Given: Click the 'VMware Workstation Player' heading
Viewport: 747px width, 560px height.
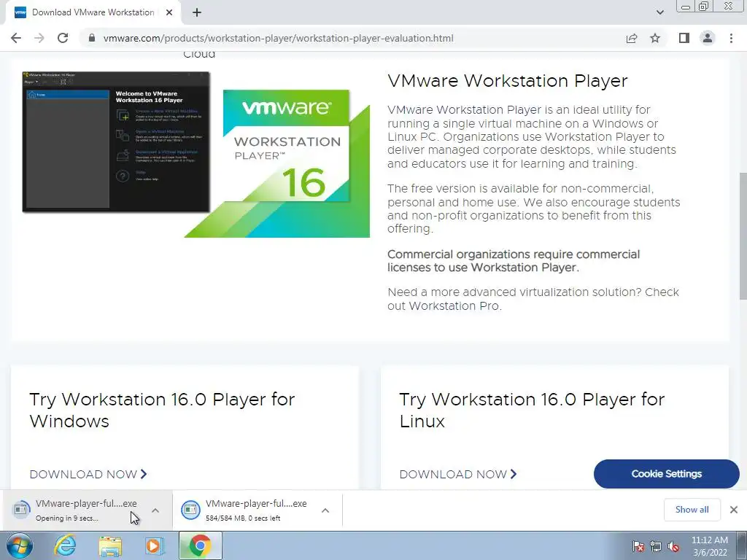Looking at the screenshot, I should click(x=508, y=81).
